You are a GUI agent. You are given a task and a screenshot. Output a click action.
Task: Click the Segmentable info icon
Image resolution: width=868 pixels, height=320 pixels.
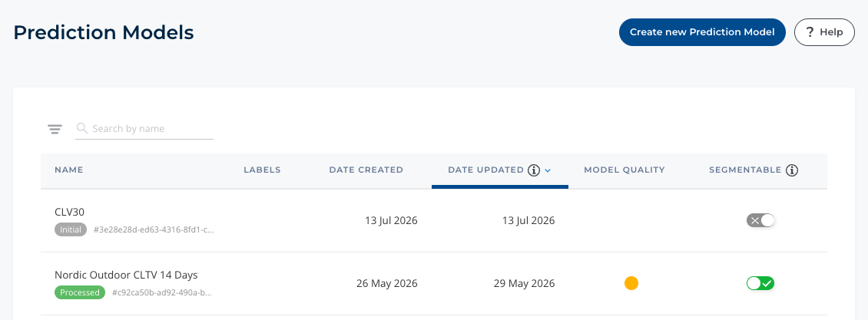pyautogui.click(x=792, y=170)
